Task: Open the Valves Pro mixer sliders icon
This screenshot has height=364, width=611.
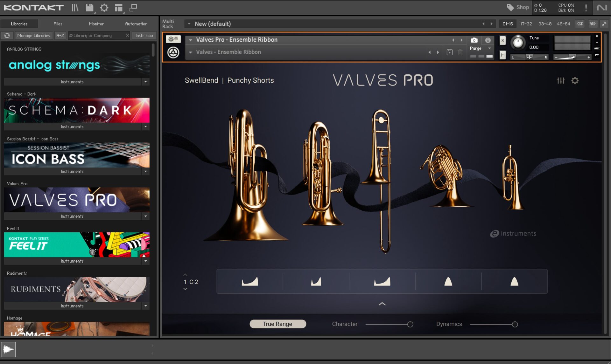Action: pyautogui.click(x=561, y=80)
